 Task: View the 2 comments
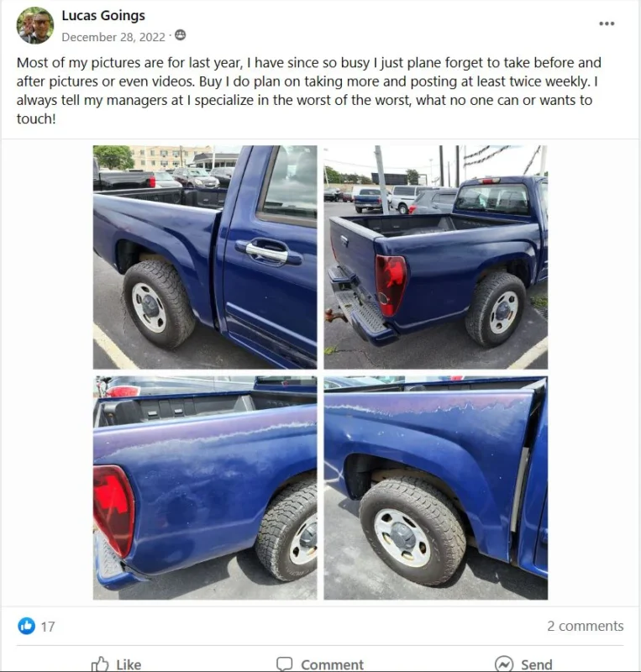click(x=586, y=626)
